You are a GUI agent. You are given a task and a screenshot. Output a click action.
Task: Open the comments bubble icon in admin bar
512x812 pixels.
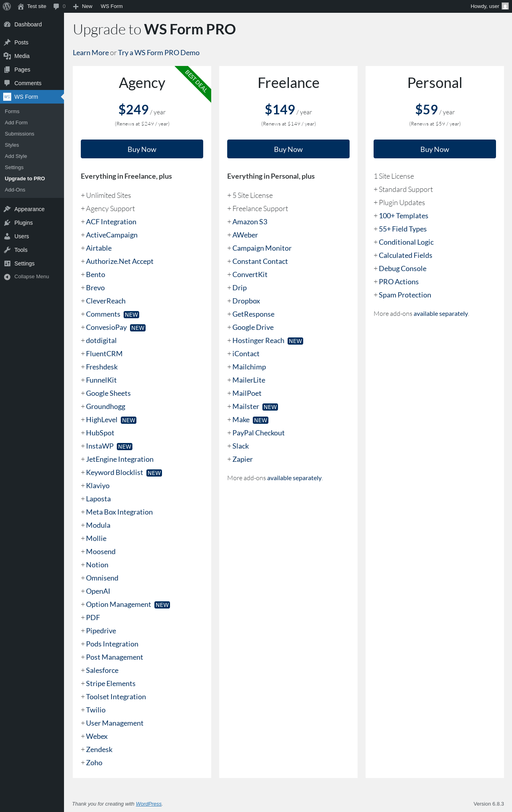click(56, 6)
